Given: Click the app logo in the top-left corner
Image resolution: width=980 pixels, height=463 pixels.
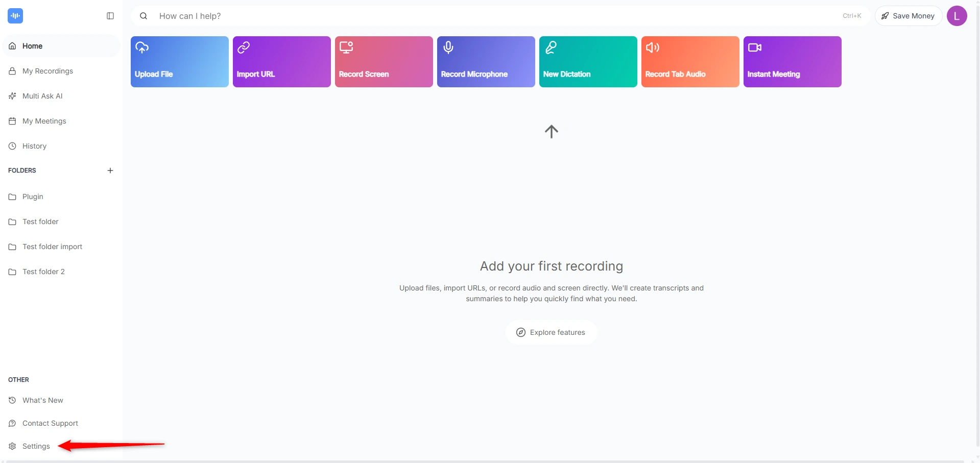Looking at the screenshot, I should pyautogui.click(x=15, y=15).
